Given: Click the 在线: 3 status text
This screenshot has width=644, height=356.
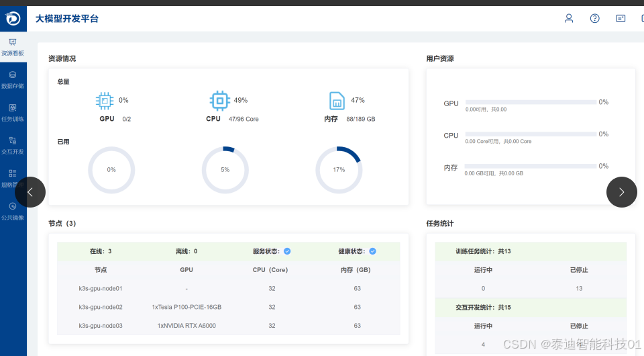Looking at the screenshot, I should (x=101, y=251).
